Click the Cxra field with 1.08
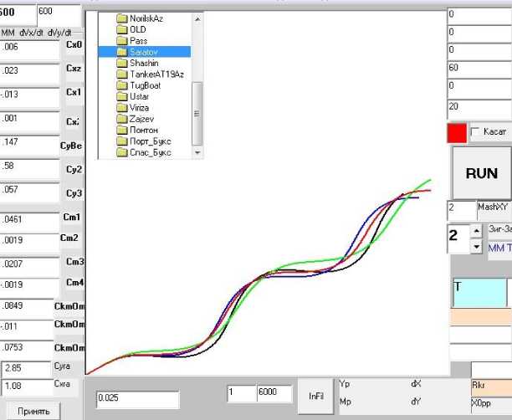 tap(26, 387)
